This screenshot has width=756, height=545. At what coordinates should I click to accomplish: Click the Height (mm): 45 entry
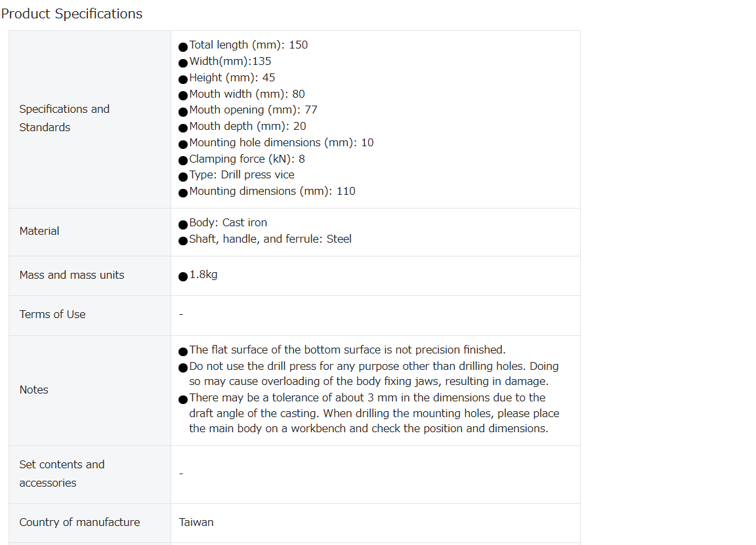click(232, 77)
